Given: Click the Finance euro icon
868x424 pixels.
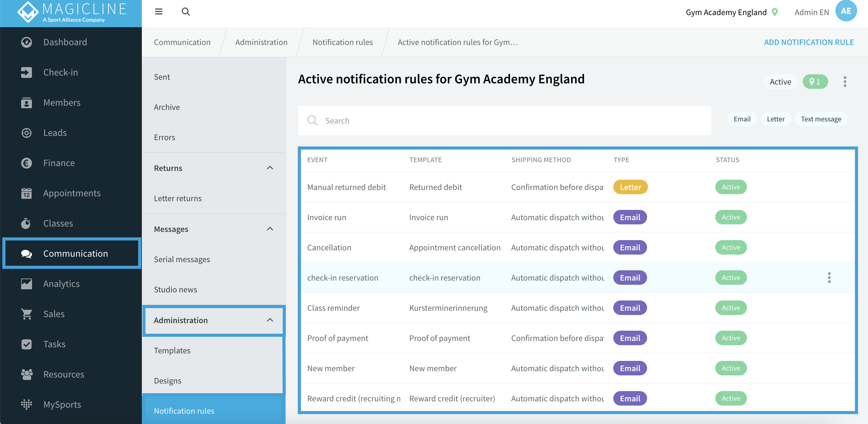Looking at the screenshot, I should pyautogui.click(x=26, y=163).
